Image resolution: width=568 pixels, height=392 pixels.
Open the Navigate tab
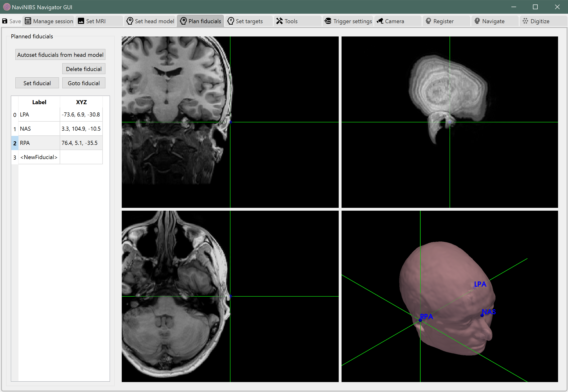[x=495, y=21]
